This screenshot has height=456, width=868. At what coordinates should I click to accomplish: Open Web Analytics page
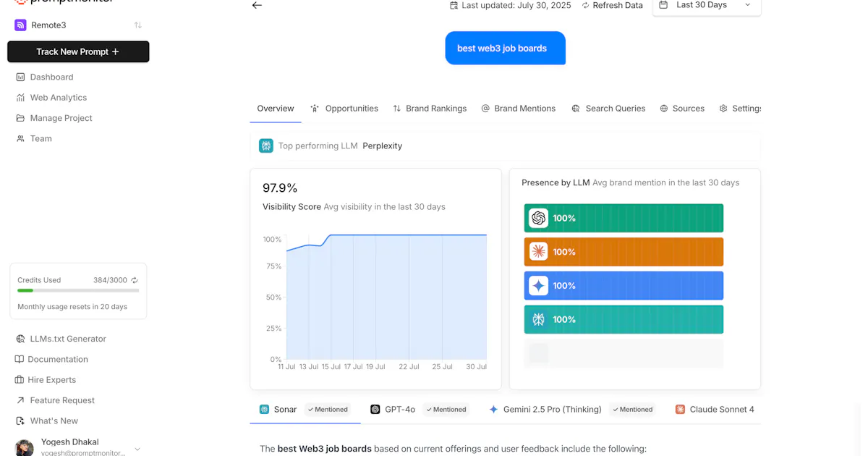pyautogui.click(x=58, y=98)
